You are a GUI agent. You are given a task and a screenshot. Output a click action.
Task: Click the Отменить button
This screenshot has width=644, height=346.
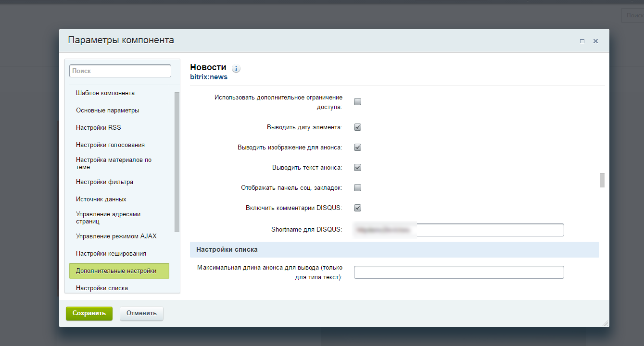coord(141,313)
